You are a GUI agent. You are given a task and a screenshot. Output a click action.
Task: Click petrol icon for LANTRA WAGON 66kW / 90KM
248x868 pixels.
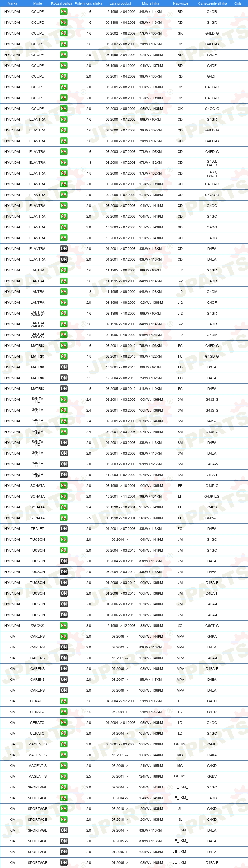click(x=63, y=313)
